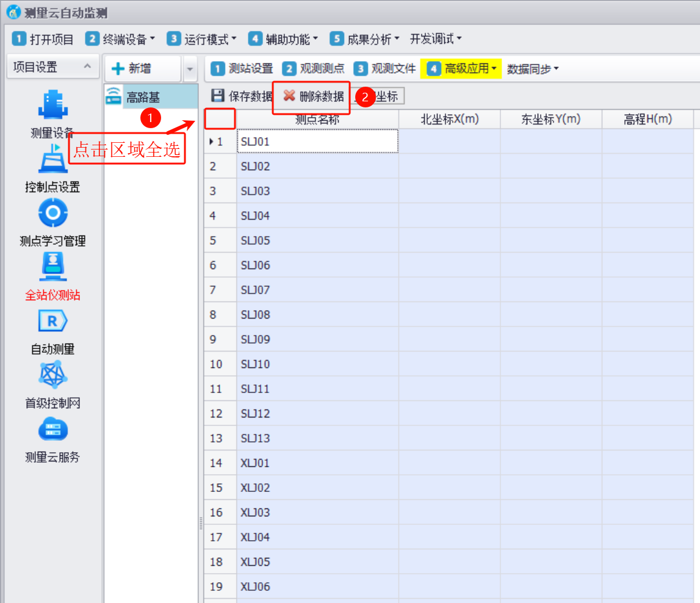Open dropdown arrow next to 新增
This screenshot has height=603, width=700.
coord(190,70)
